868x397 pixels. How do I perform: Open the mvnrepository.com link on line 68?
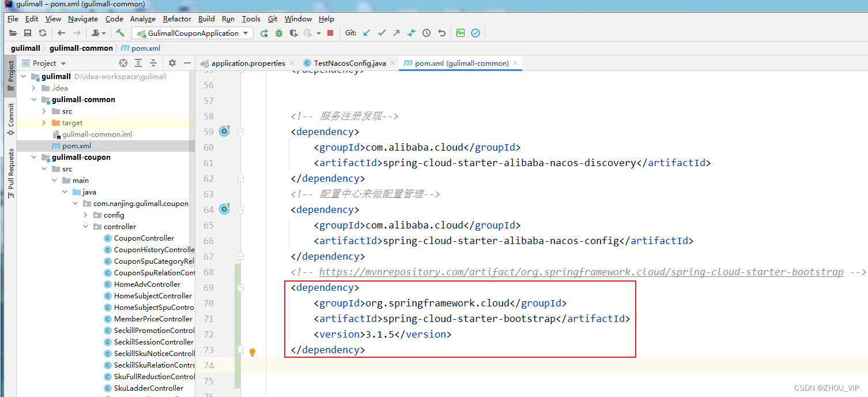tap(581, 272)
